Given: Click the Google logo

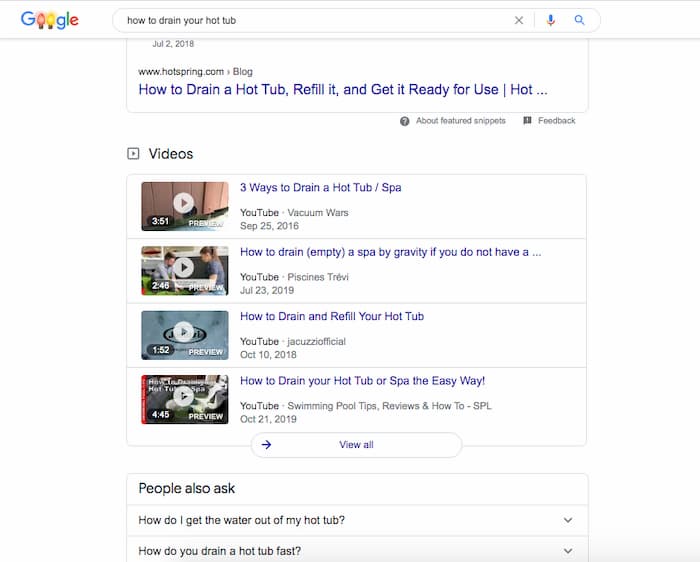Looking at the screenshot, I should click(x=50, y=20).
